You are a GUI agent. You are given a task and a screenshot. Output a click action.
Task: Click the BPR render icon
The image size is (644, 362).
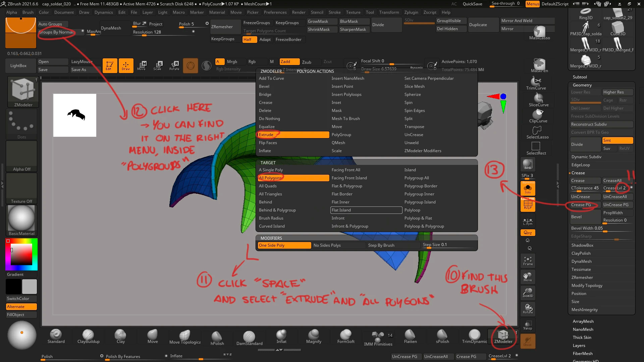pos(528,164)
